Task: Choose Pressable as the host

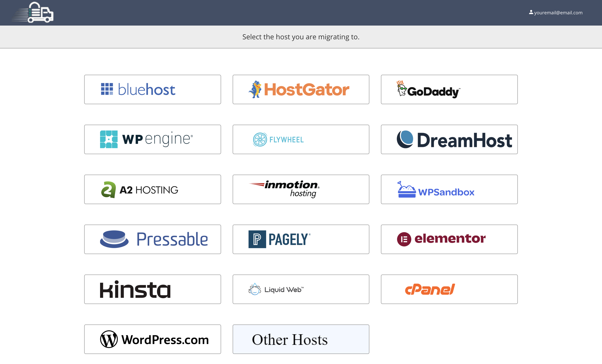Action: click(x=153, y=239)
